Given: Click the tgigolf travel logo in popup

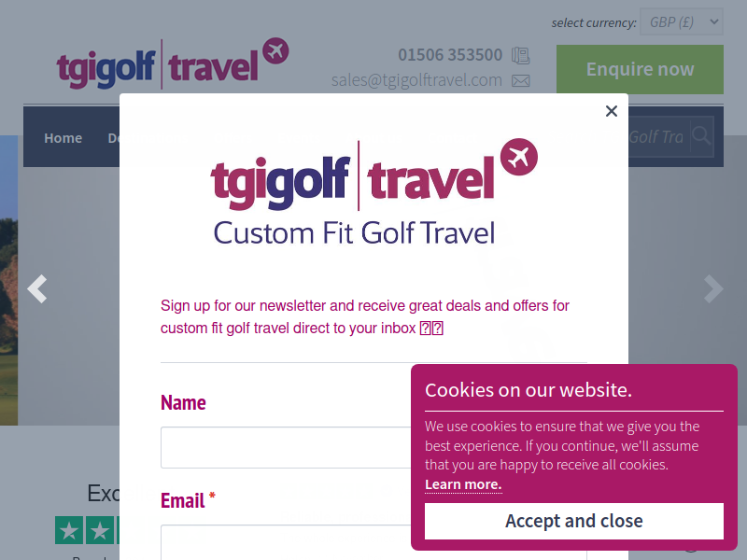Looking at the screenshot, I should click(374, 192).
